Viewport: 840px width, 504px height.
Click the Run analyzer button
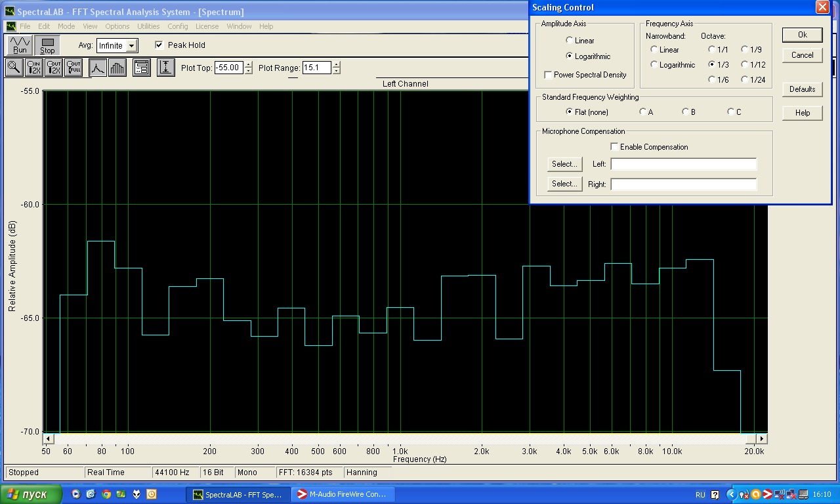point(20,45)
